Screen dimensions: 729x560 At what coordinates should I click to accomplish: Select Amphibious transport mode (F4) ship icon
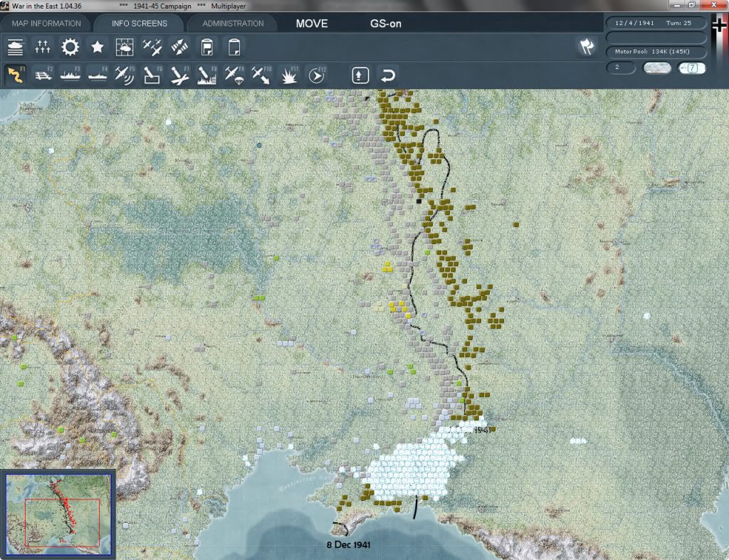tap(98, 75)
